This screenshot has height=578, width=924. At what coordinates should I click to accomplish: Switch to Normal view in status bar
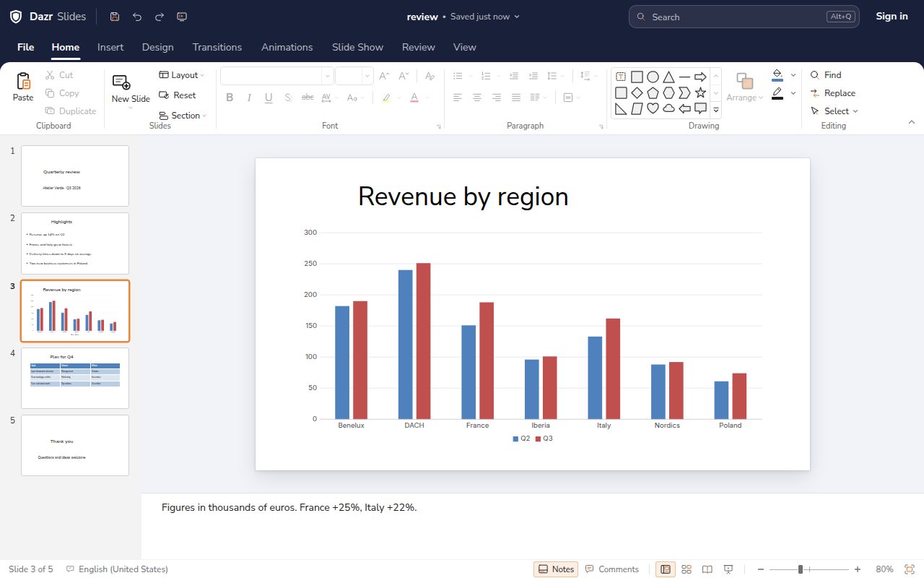[666, 569]
